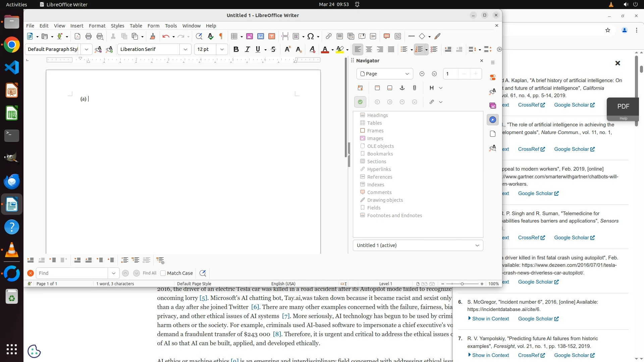Click the Italic icon
This screenshot has width=644, height=362.
(x=247, y=49)
